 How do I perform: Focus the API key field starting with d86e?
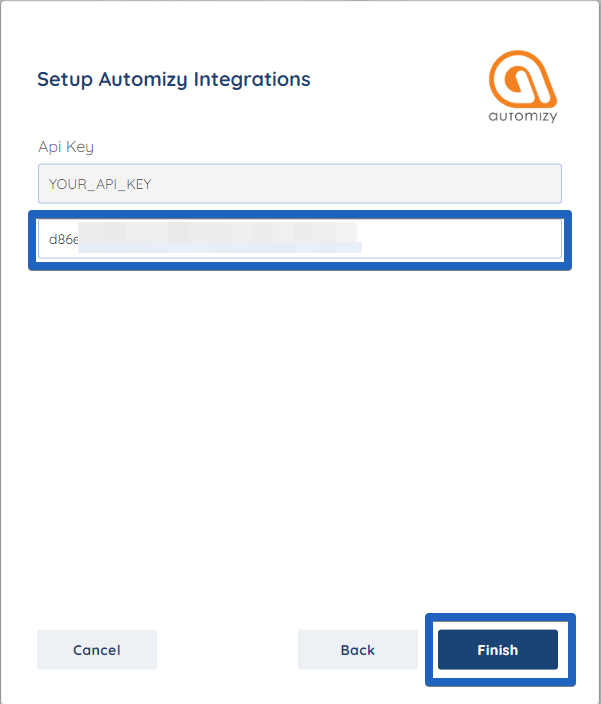[300, 239]
